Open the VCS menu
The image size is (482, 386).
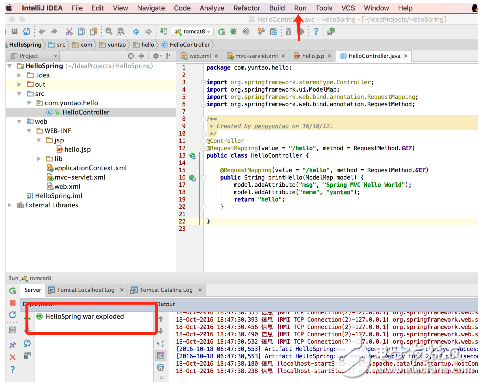[x=348, y=8]
